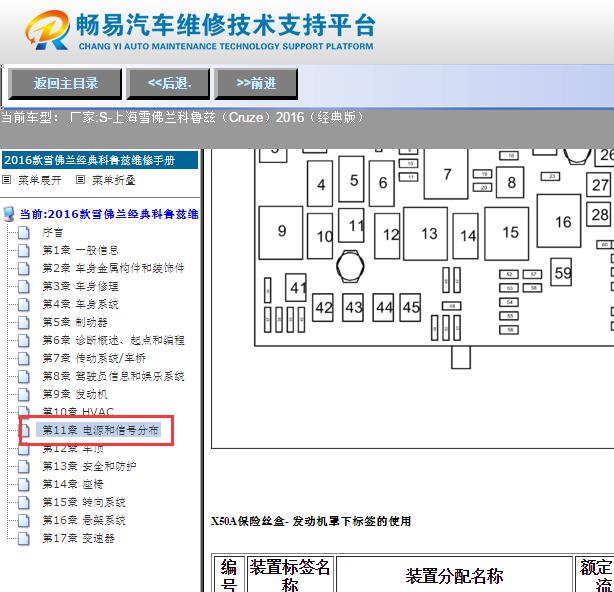Viewport: 614px width, 592px height.
Task: Click the 编号 table header
Action: click(229, 576)
